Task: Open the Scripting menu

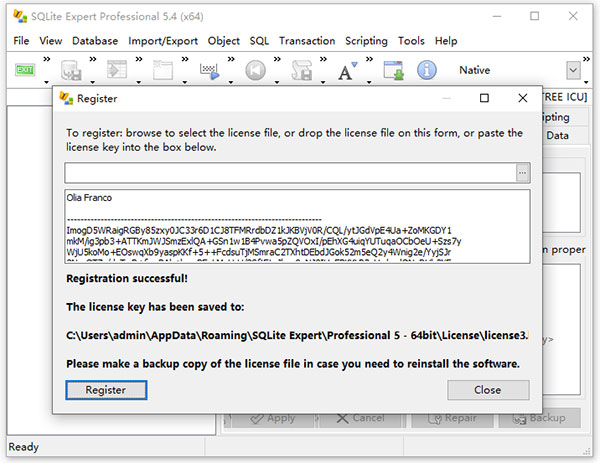Action: click(366, 41)
